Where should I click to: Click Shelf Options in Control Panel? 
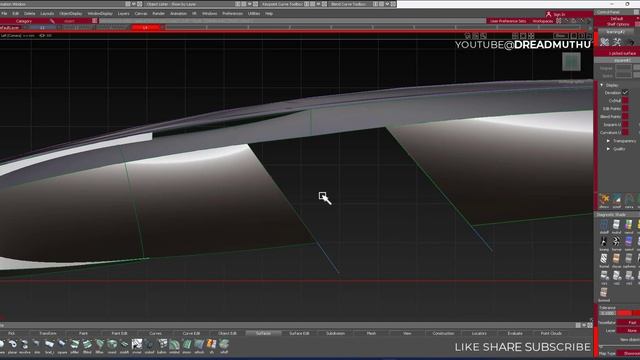[x=618, y=24]
